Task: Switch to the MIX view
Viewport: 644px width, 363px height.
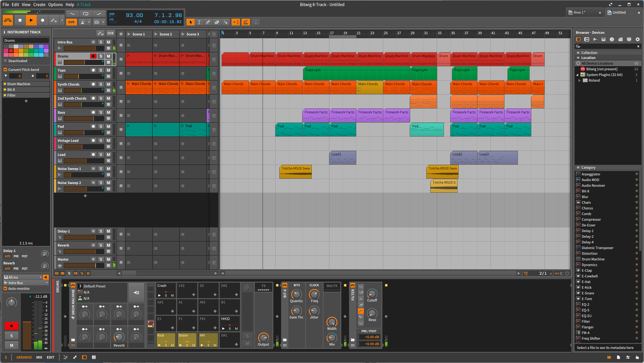Action: click(39, 357)
